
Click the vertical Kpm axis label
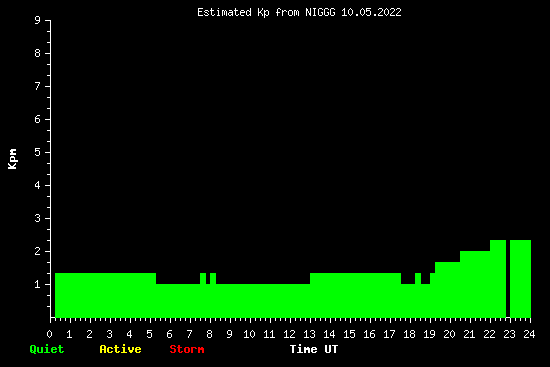click(x=13, y=159)
